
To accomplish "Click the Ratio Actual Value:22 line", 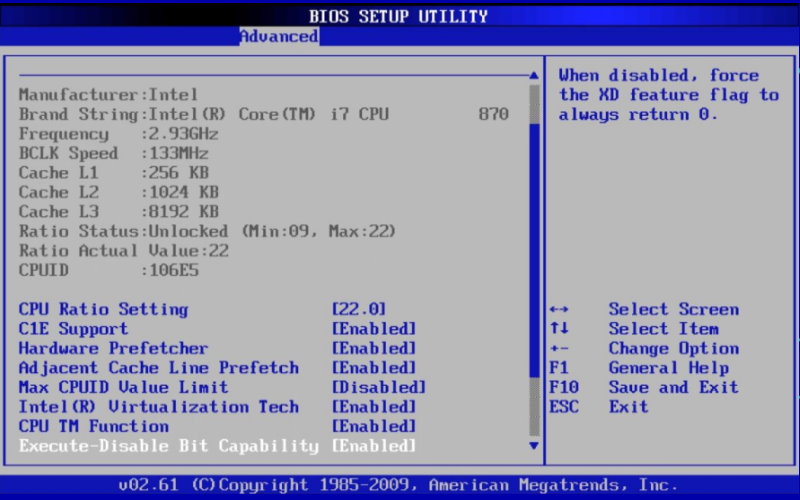I will [123, 251].
